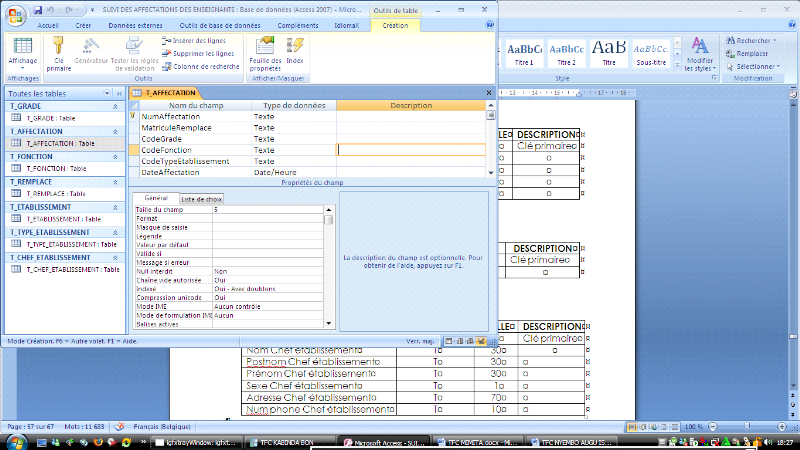
Task: Click Remplacer in Word's Modification group
Action: 751,53
